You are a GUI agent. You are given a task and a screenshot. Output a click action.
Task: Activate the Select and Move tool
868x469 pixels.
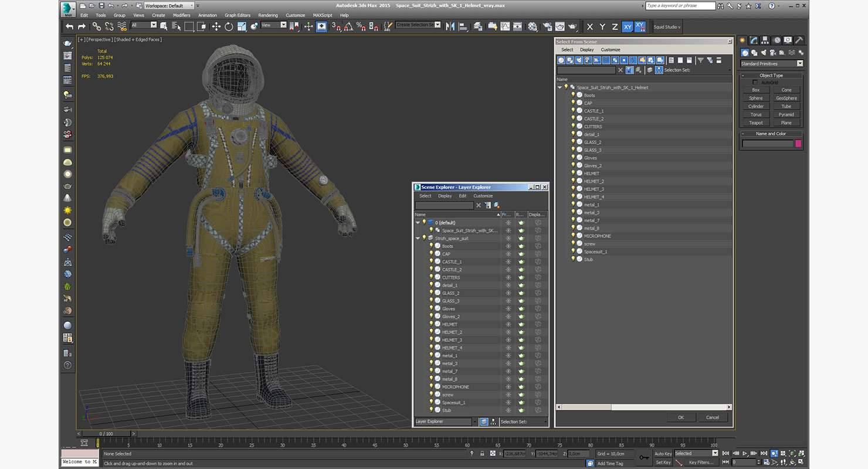pyautogui.click(x=216, y=26)
